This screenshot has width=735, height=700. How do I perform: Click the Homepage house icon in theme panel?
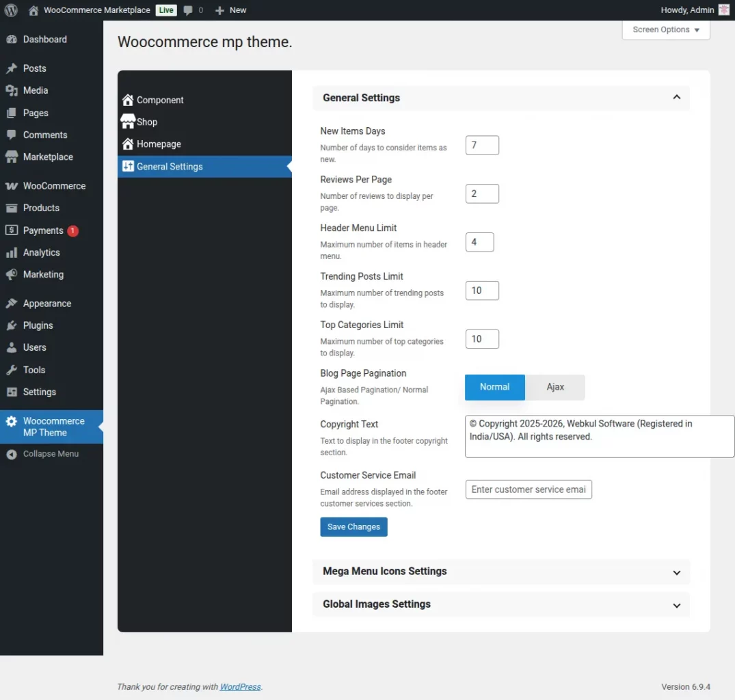coord(128,144)
